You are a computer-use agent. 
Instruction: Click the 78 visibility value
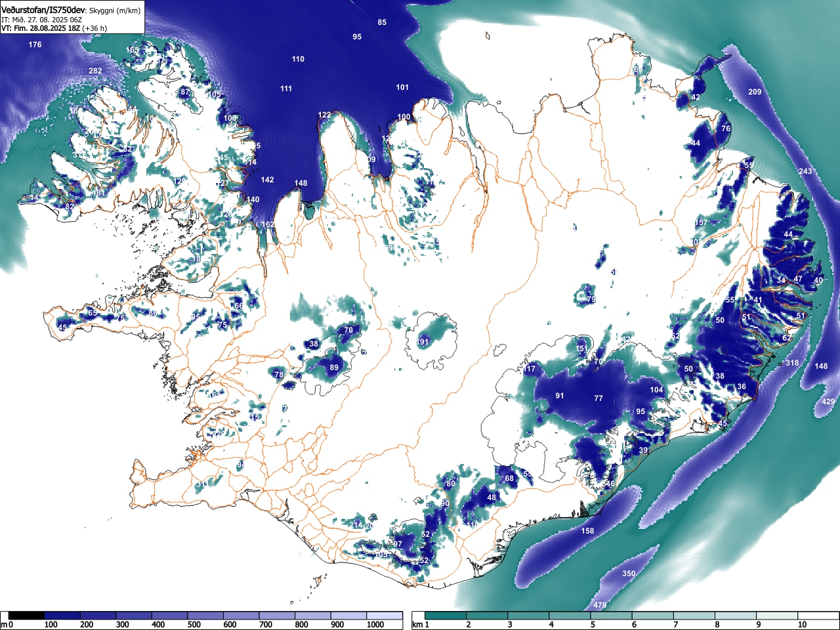pyautogui.click(x=279, y=375)
